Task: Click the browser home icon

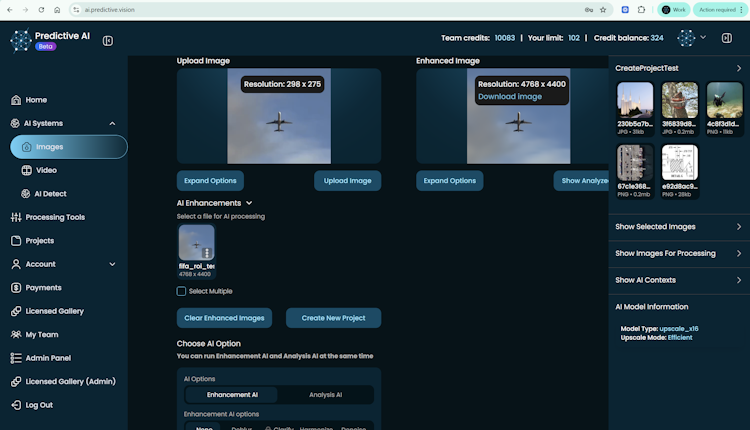Action: [57, 10]
